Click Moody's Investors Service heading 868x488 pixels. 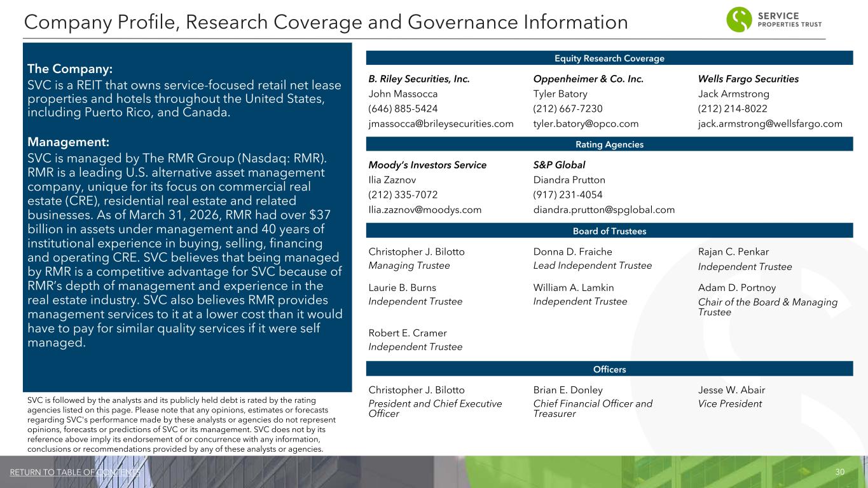(427, 165)
